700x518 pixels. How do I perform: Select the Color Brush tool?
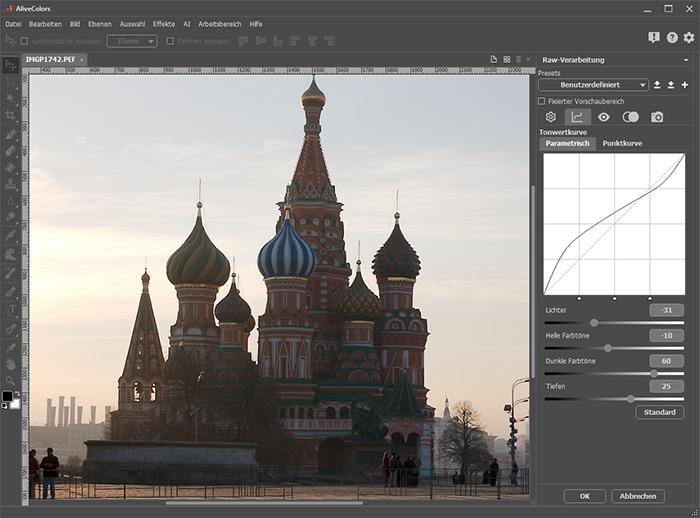coord(11,134)
